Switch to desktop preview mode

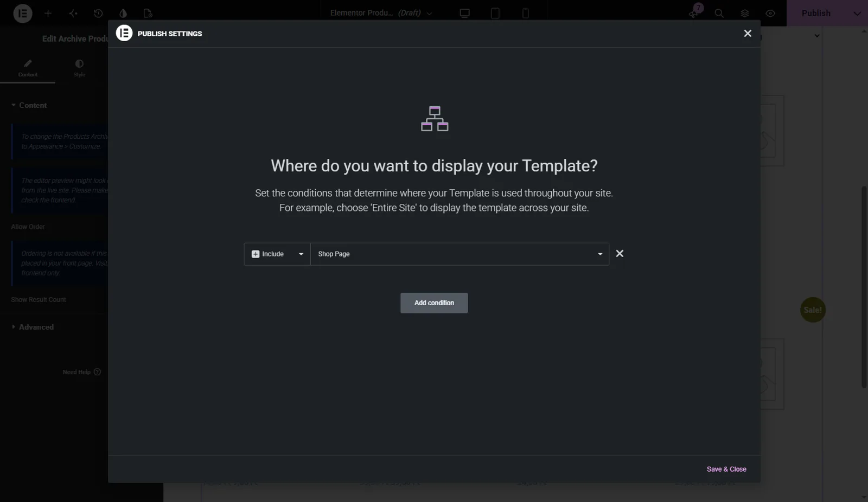point(464,13)
